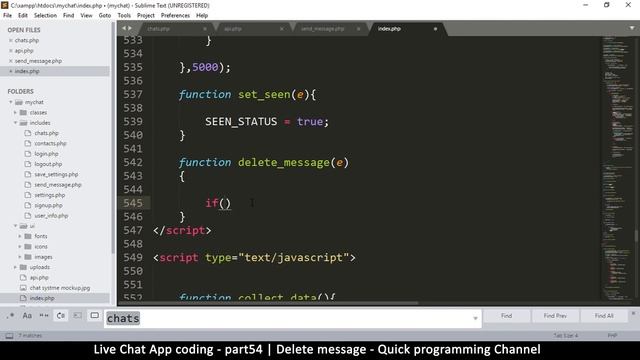Toggle wrap search option
Image resolution: width=640 pixels, height=360 pixels.
click(x=61, y=316)
